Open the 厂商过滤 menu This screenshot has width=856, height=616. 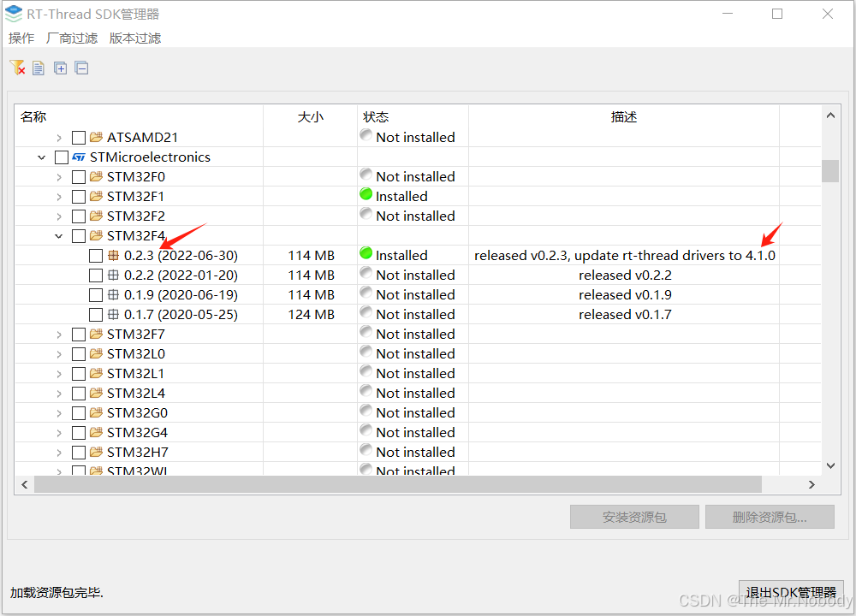coord(72,38)
